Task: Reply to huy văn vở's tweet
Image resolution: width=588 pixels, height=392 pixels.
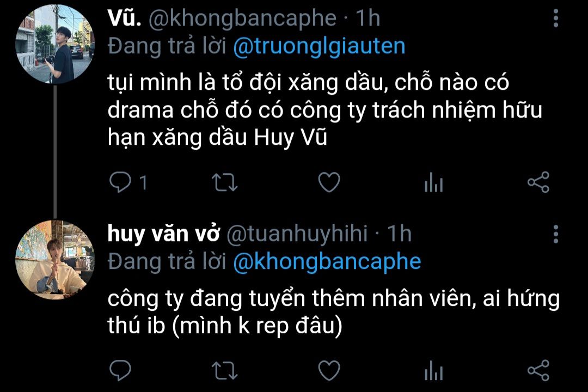Action: coord(120,370)
